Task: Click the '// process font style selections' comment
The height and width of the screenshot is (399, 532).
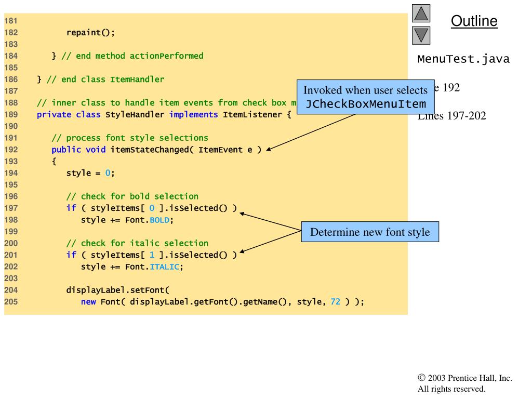Action: [130, 138]
